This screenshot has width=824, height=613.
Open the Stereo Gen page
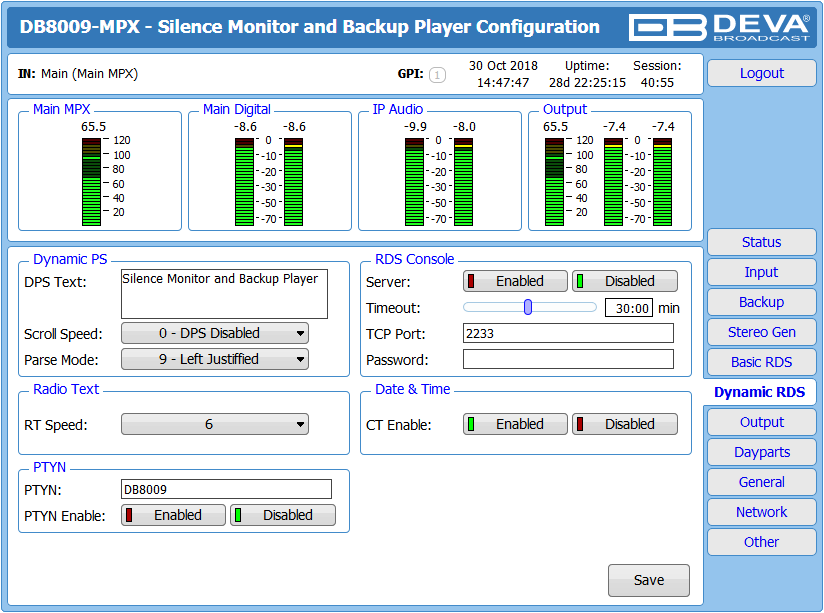point(761,332)
